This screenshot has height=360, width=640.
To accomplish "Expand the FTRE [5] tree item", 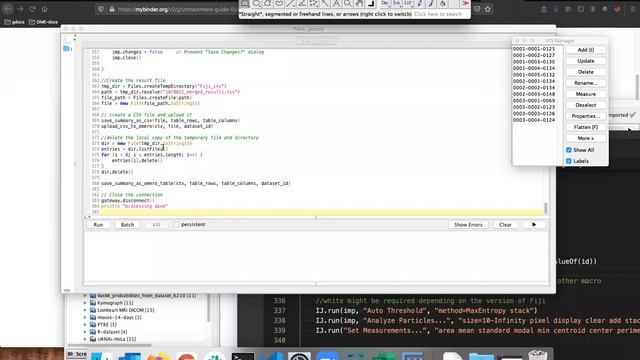I will pyautogui.click(x=85, y=324).
